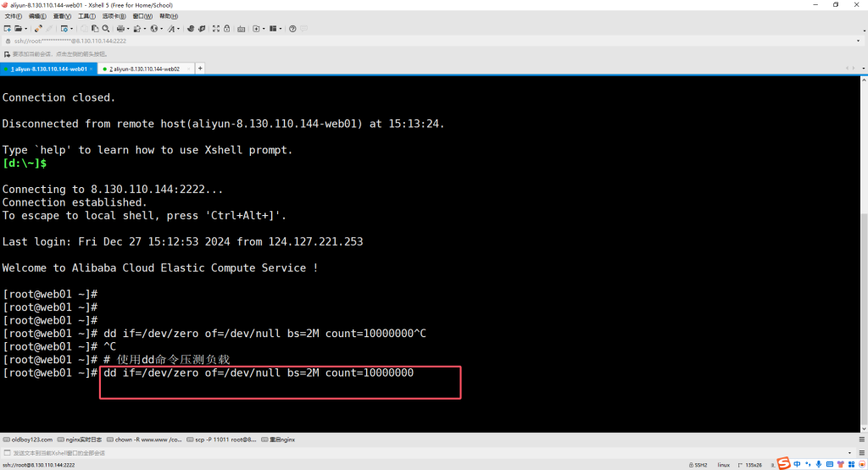Switch to the aliyun web02 session tab
Screen dimensions: 868x470
144,69
